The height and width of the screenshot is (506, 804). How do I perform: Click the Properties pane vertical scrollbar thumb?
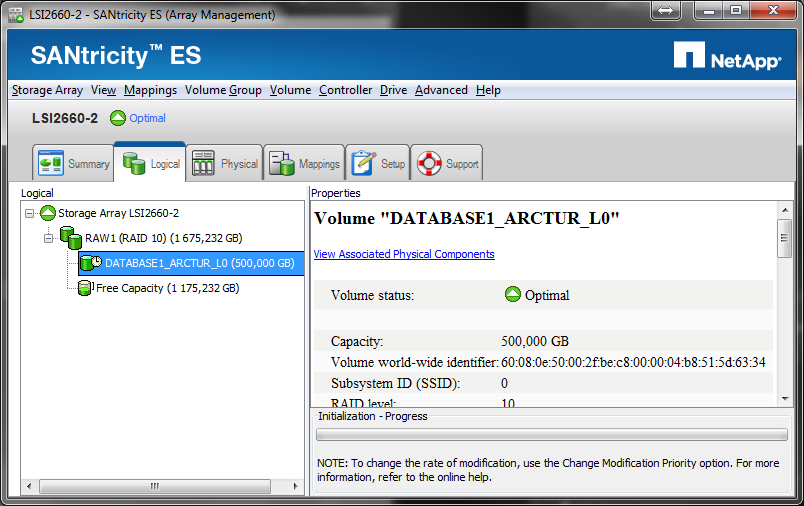785,238
